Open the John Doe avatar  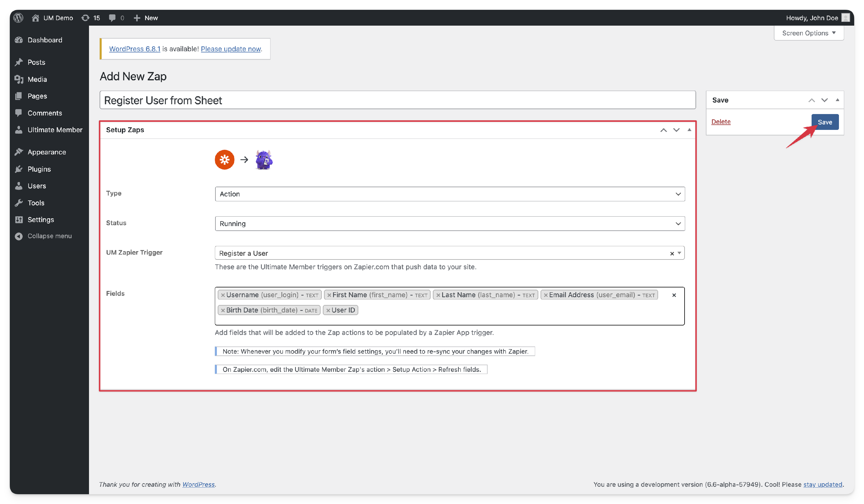pyautogui.click(x=846, y=18)
